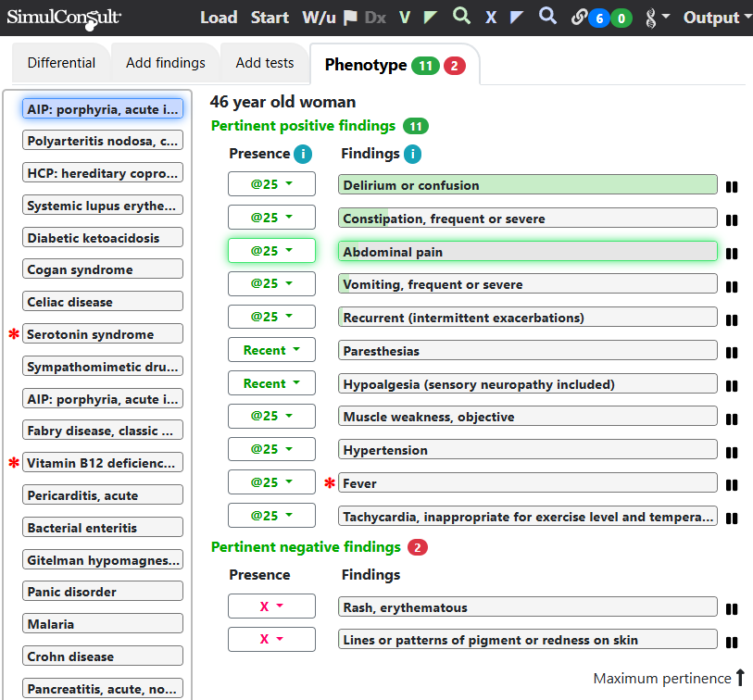Select Diabetic ketoacidosis disease
This screenshot has height=700, width=753.
click(103, 238)
